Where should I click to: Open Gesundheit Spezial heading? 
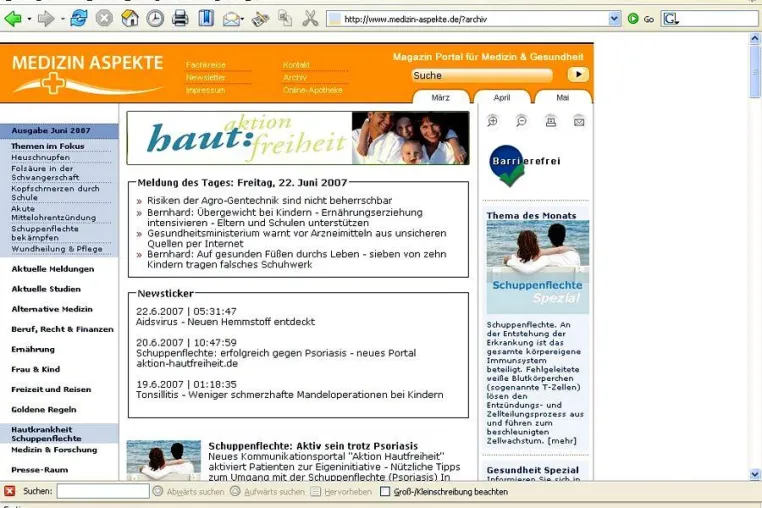533,470
